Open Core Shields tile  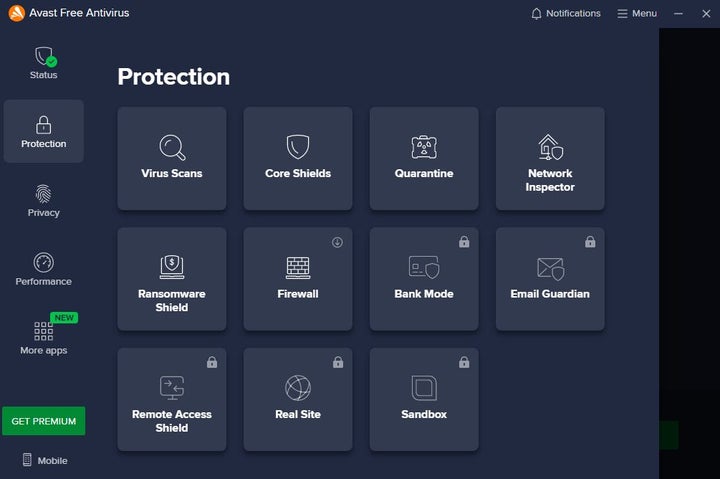[x=298, y=159]
